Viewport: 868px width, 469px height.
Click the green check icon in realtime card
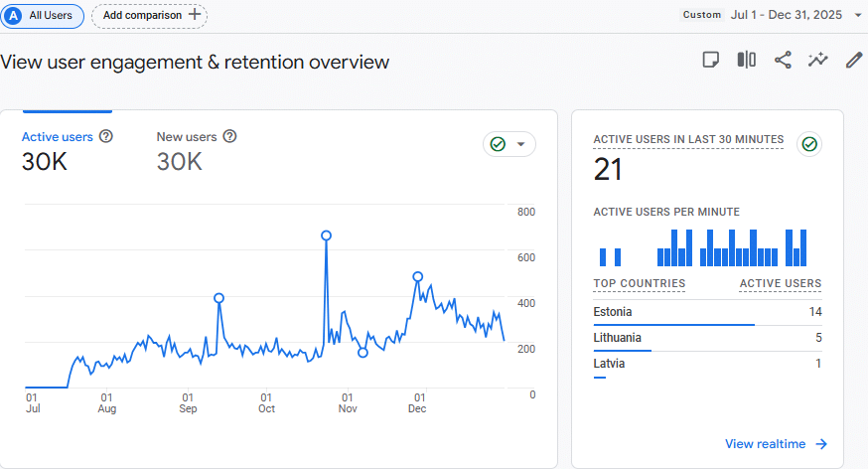pos(809,145)
